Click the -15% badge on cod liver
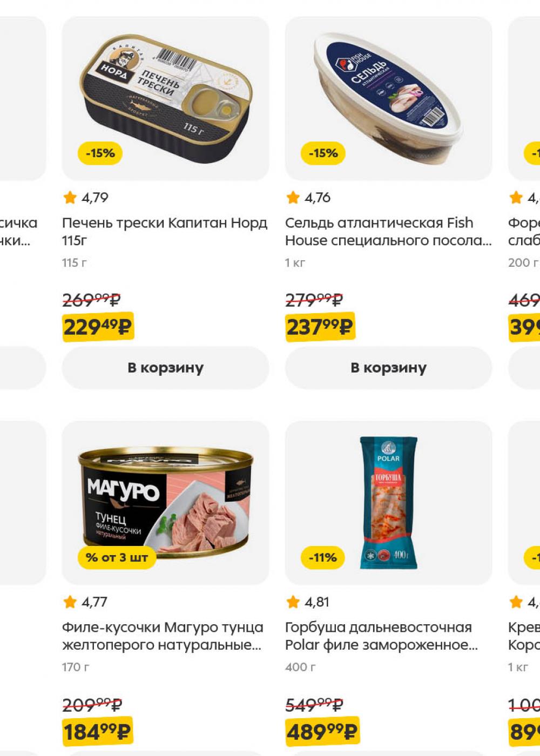The width and height of the screenshot is (540, 756). point(100,153)
